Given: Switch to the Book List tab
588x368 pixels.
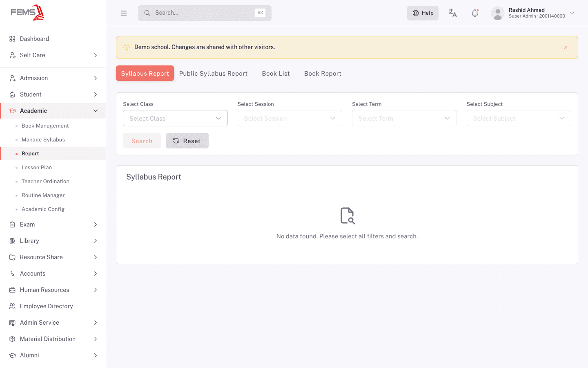Looking at the screenshot, I should click(x=276, y=74).
